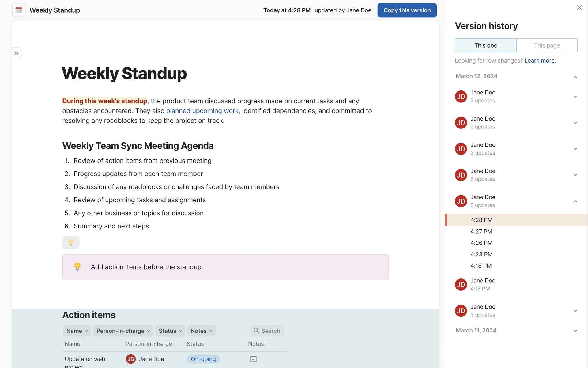This screenshot has width=588, height=368.
Task: Open the notes icon in Update row
Action: (253, 359)
